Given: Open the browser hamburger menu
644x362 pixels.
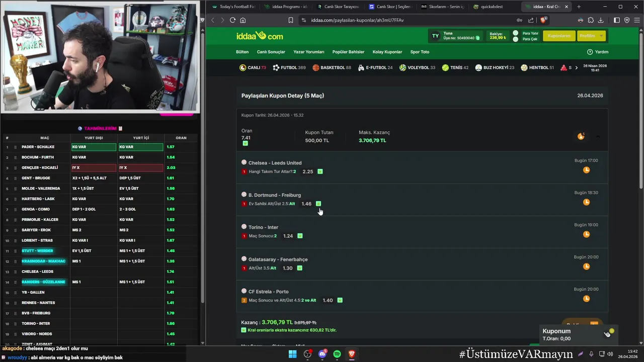Looking at the screenshot, I should coord(636,20).
